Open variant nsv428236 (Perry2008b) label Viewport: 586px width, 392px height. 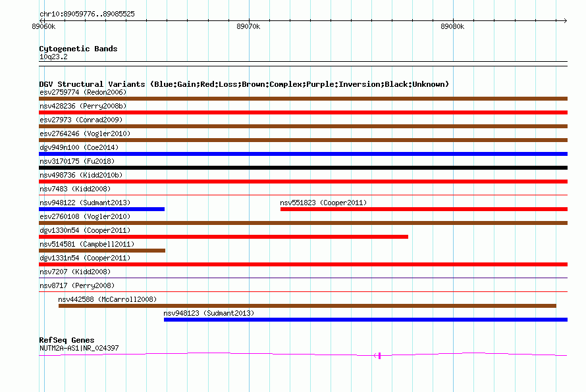pyautogui.click(x=83, y=106)
